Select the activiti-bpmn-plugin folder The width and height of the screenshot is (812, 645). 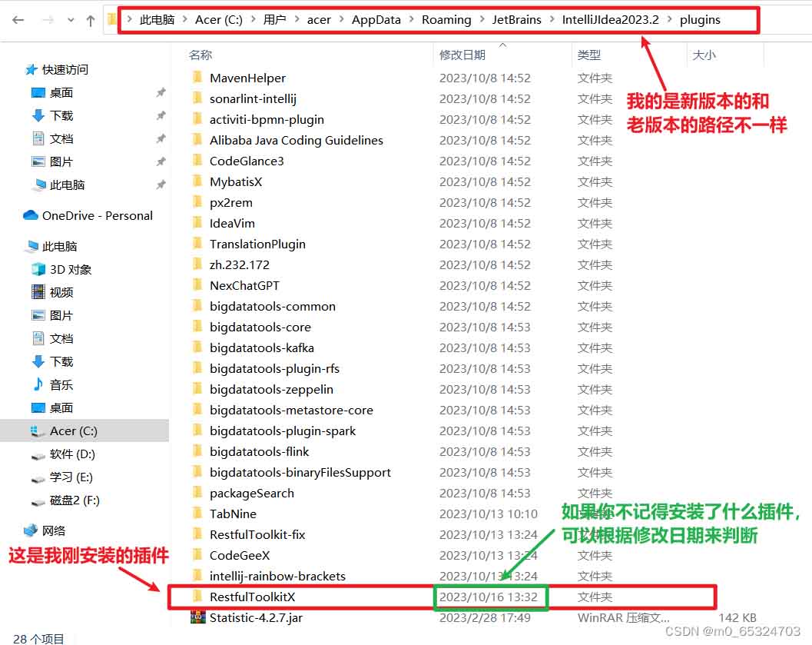pos(267,120)
